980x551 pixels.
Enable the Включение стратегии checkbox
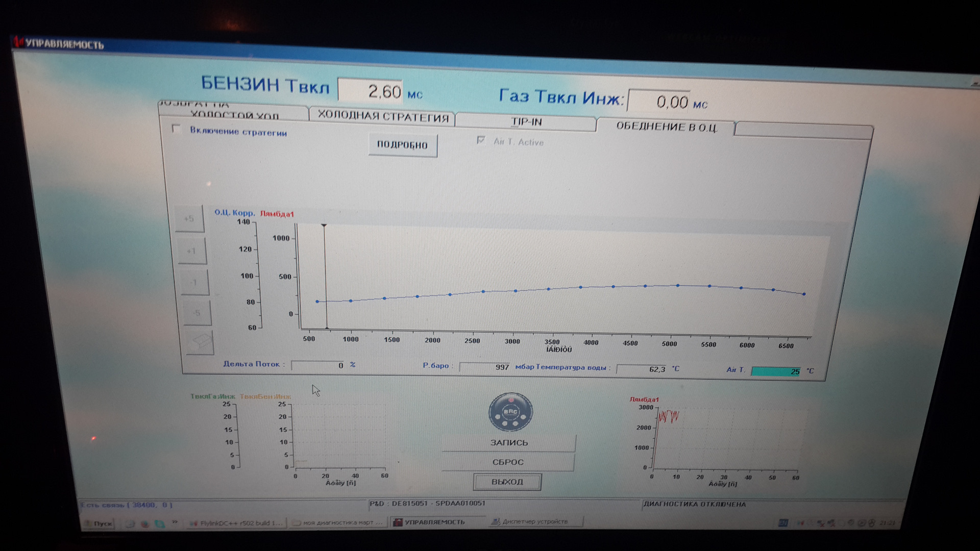click(x=177, y=129)
